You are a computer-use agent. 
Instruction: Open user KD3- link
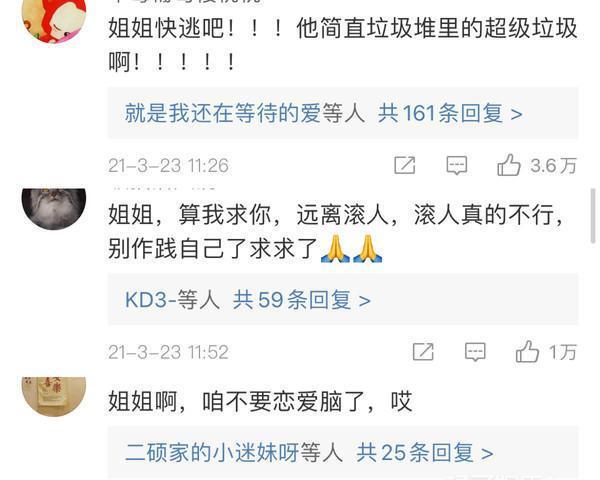pyautogui.click(x=146, y=300)
